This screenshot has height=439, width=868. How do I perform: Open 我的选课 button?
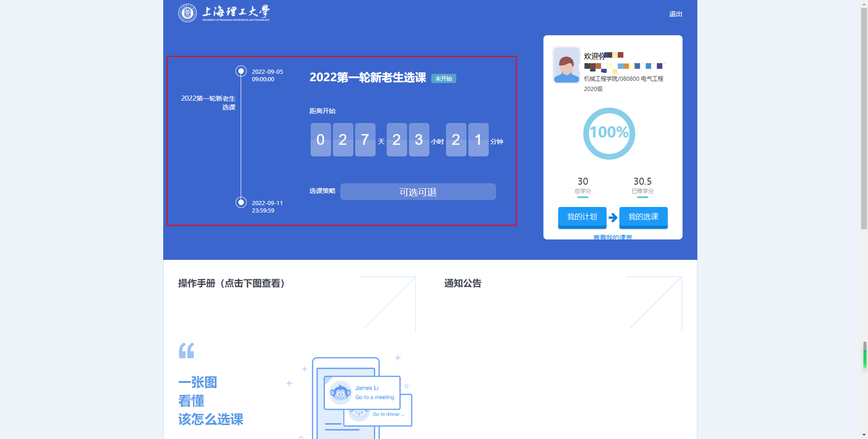pos(643,217)
